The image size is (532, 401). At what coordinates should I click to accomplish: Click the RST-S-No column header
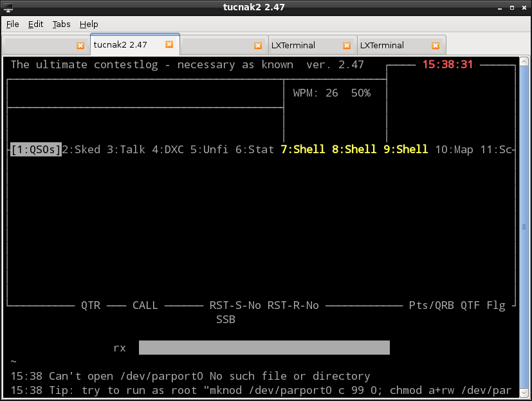point(235,305)
